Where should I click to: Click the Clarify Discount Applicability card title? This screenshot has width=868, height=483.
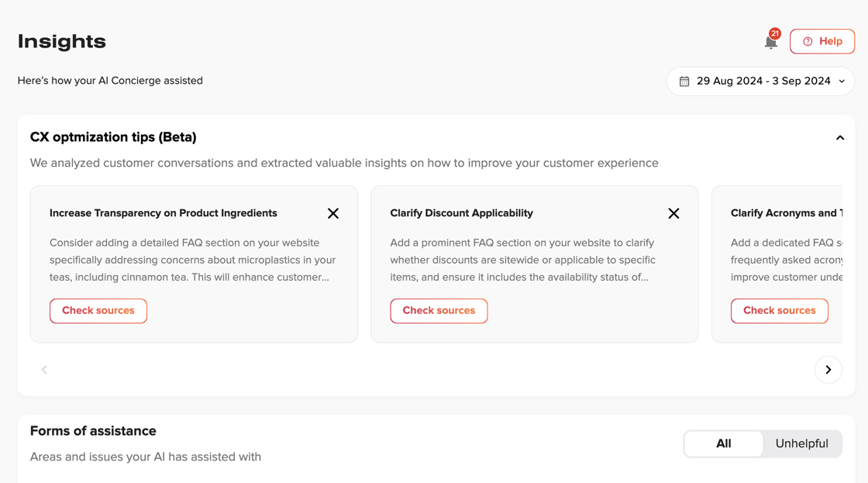(x=461, y=213)
